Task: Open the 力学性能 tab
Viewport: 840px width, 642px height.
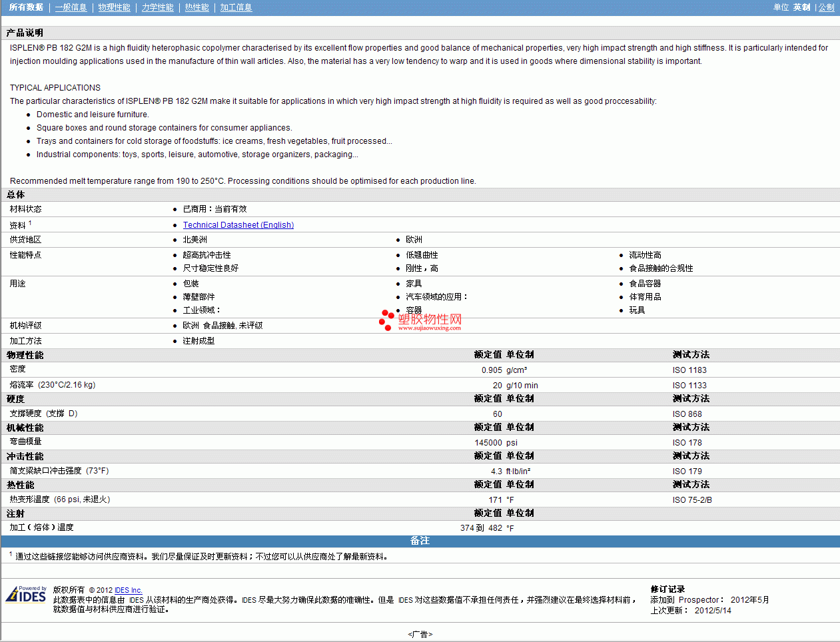Action: [157, 7]
